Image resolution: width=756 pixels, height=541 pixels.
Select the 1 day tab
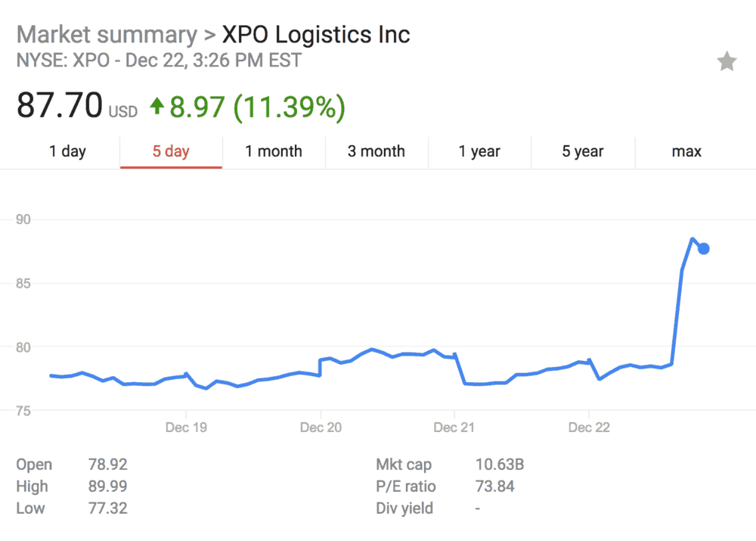click(67, 151)
